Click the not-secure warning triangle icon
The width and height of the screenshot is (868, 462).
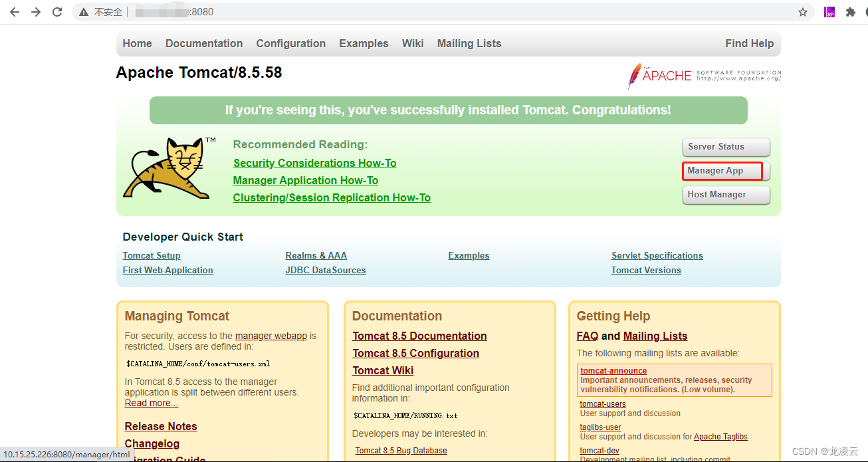tap(84, 12)
